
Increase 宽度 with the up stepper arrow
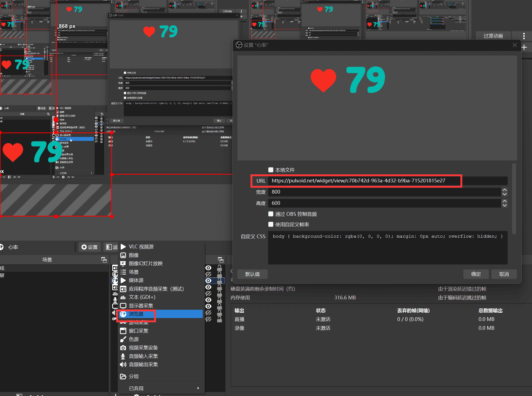pos(504,190)
